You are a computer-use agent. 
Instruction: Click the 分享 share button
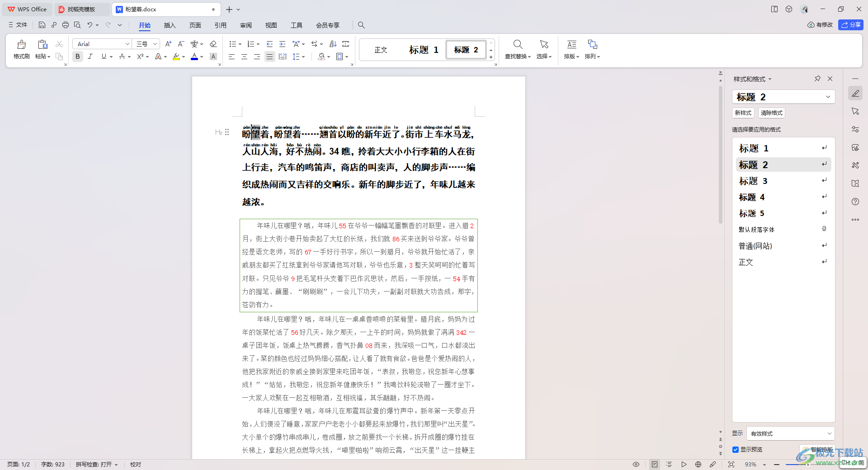pos(851,25)
